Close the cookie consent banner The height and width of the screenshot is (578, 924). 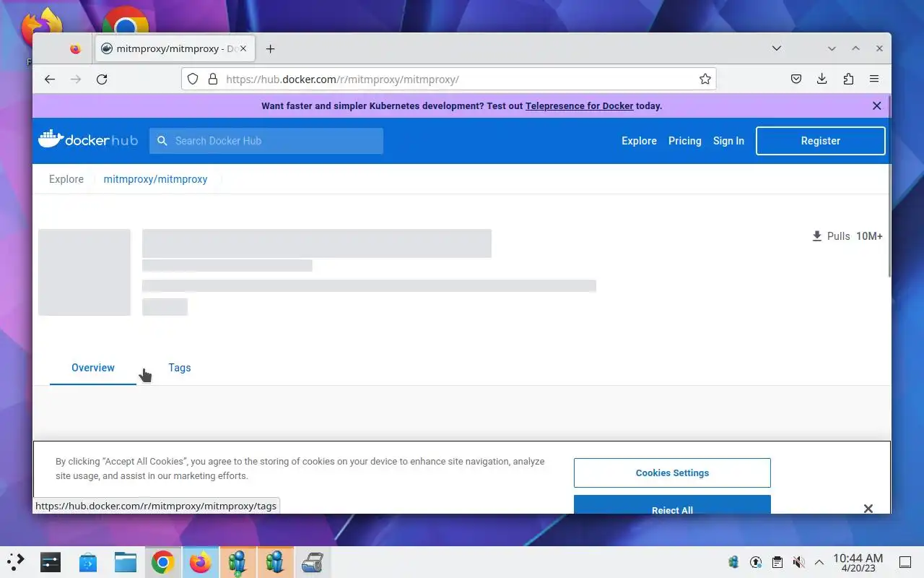click(868, 509)
